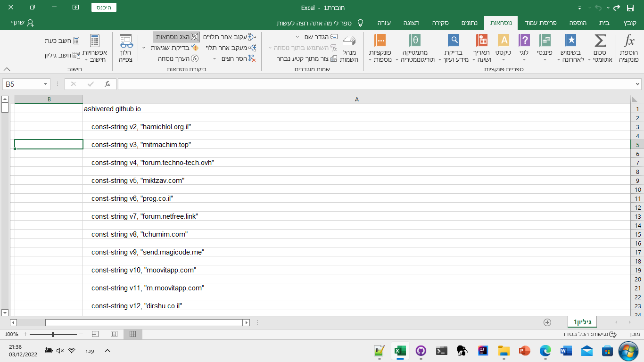Add a new sheet with the plus button
644x362 pixels.
click(547, 322)
